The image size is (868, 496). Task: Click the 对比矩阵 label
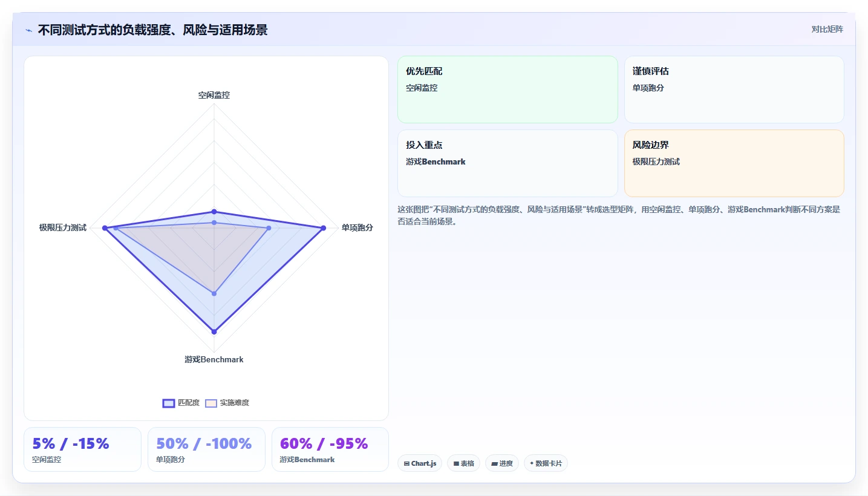click(827, 29)
